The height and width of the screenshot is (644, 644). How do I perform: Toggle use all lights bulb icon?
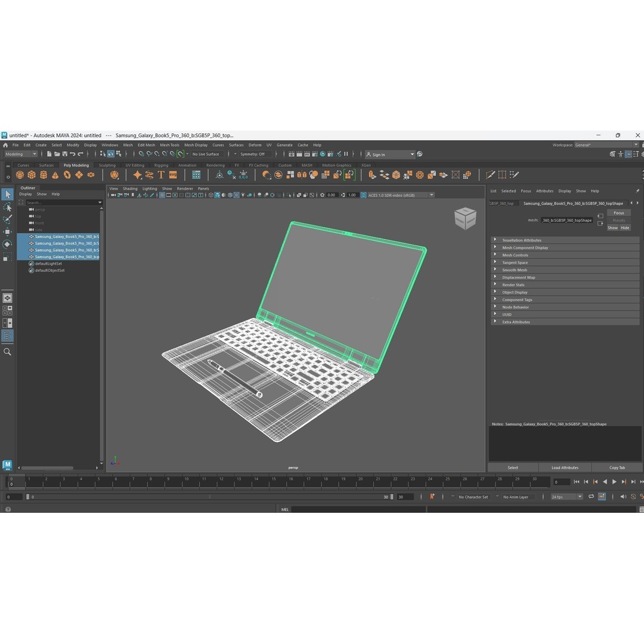pos(243,195)
